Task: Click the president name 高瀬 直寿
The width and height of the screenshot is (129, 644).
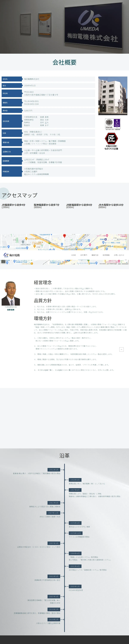Action: (11, 310)
